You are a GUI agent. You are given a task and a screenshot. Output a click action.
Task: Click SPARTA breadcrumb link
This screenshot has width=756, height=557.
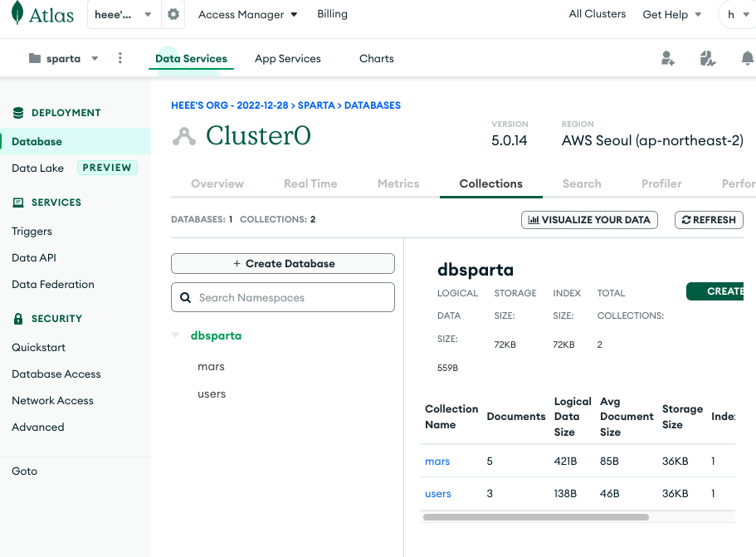316,105
